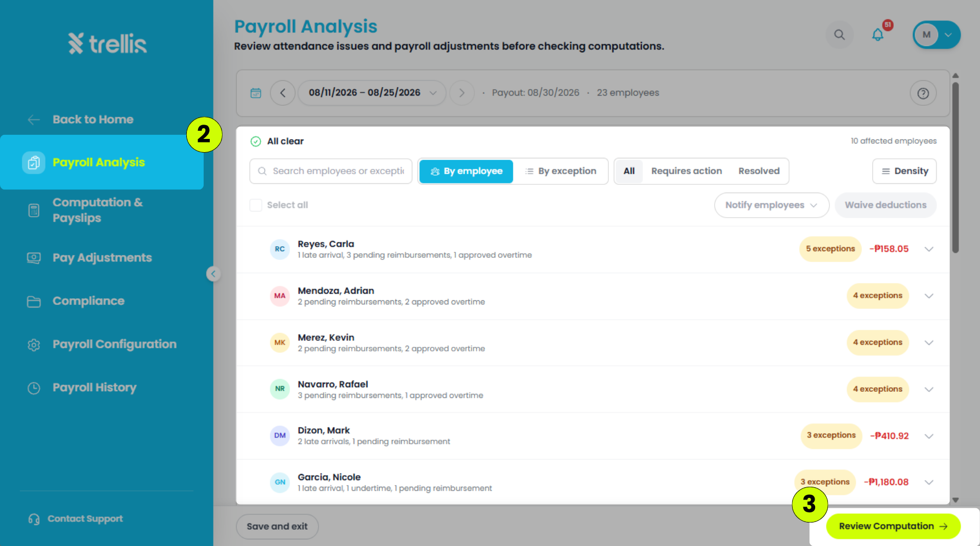Click the Payroll Configuration gear icon
The height and width of the screenshot is (546, 980).
[34, 345]
